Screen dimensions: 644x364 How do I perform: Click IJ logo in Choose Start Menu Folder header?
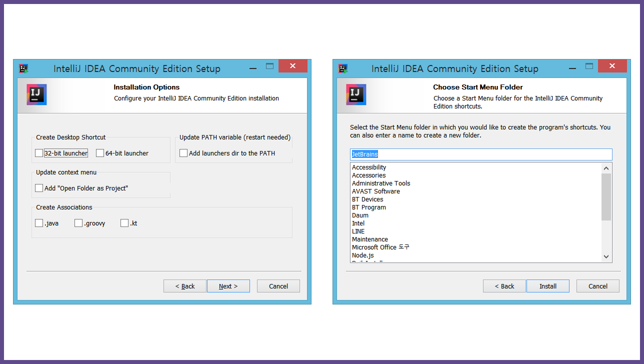tap(356, 94)
